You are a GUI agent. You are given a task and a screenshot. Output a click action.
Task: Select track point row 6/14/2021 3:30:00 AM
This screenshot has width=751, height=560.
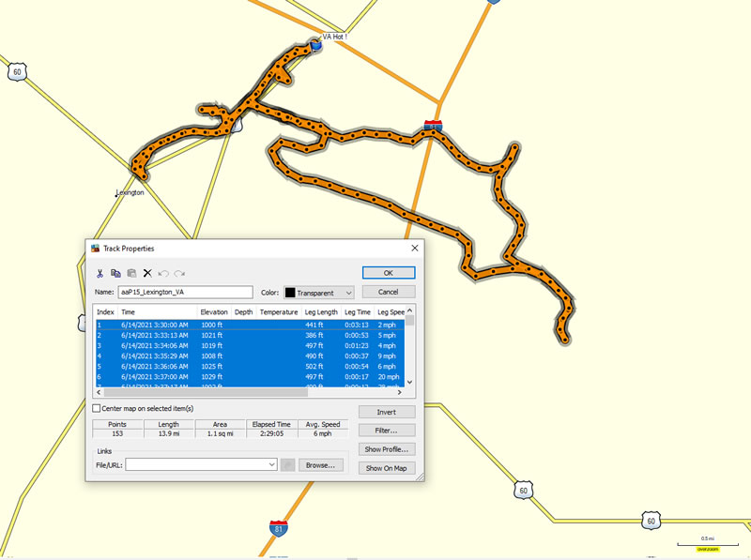coord(250,325)
